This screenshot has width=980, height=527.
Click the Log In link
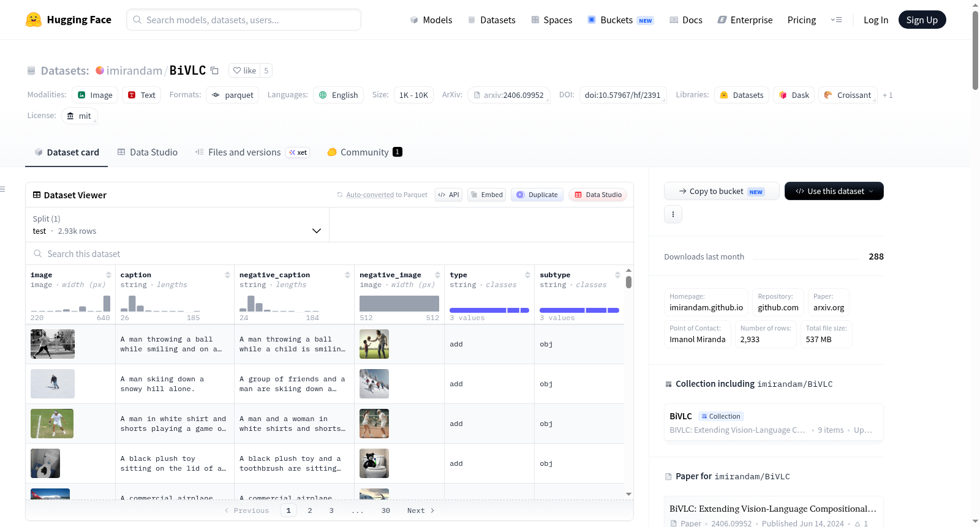tap(876, 20)
